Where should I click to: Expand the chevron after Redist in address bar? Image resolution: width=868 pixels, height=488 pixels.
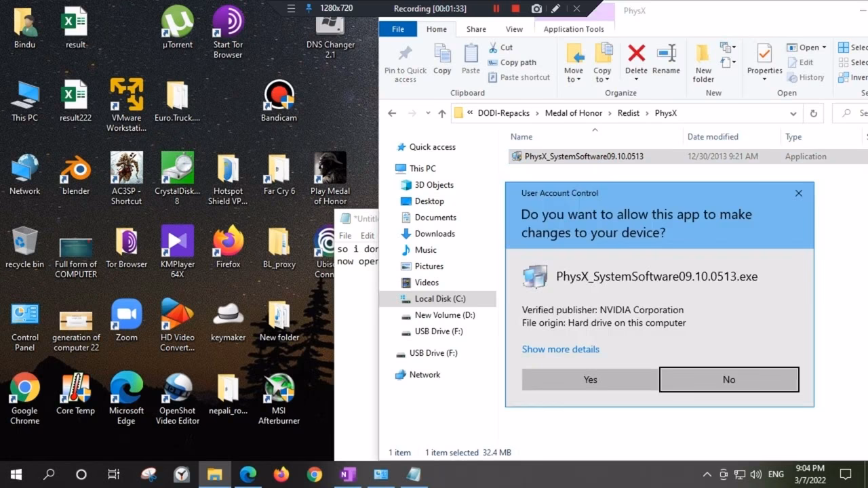tap(647, 113)
